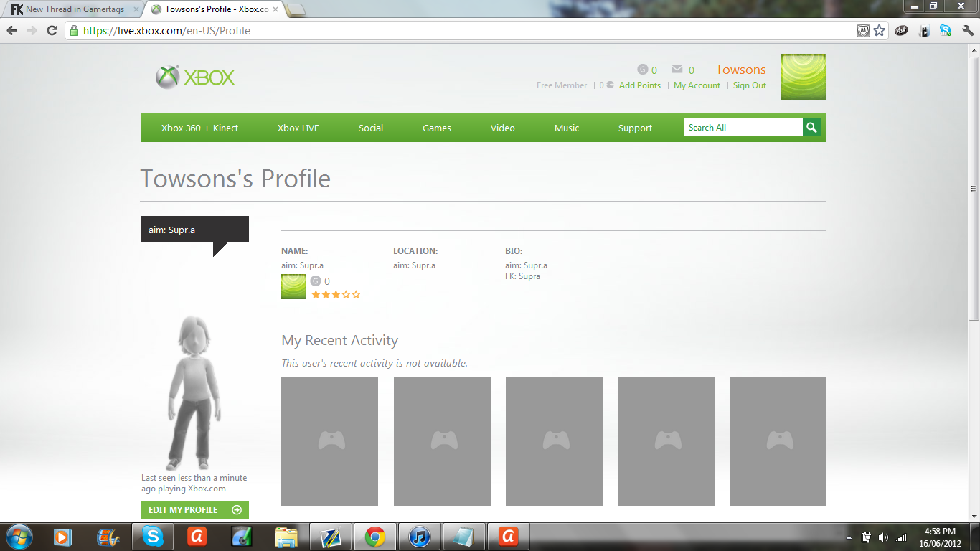Open the Xbox 360 + Kinect menu

pyautogui.click(x=199, y=128)
